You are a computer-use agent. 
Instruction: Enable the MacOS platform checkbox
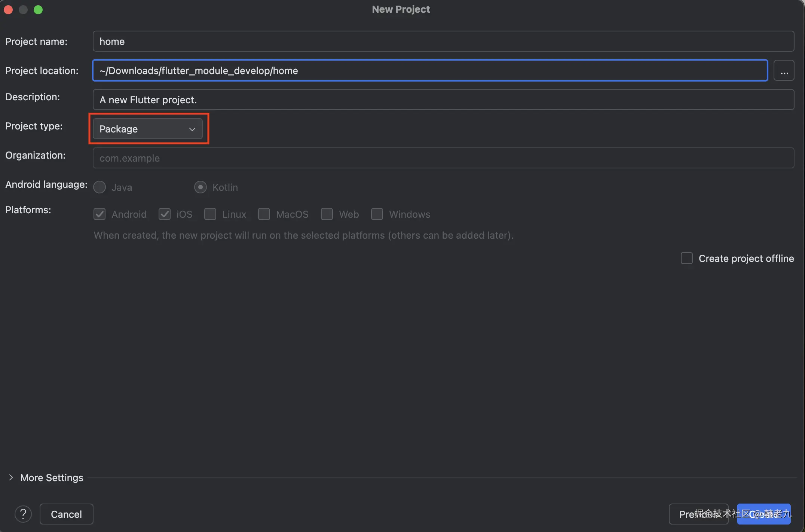264,214
